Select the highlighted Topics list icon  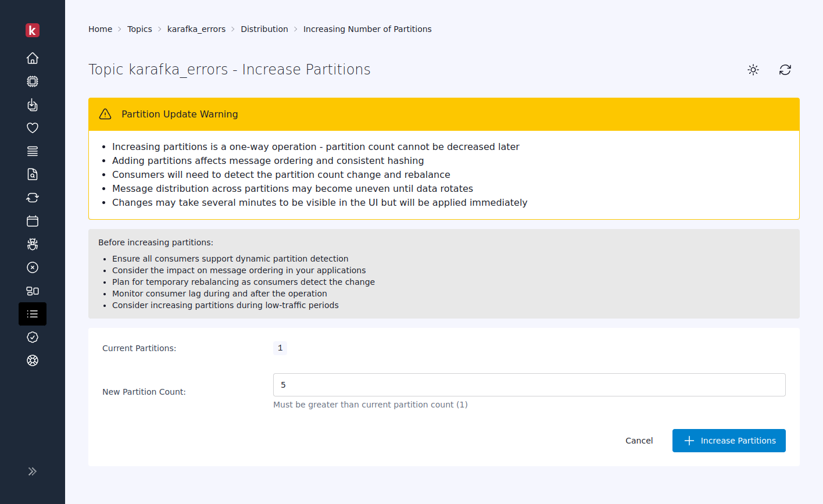33,314
